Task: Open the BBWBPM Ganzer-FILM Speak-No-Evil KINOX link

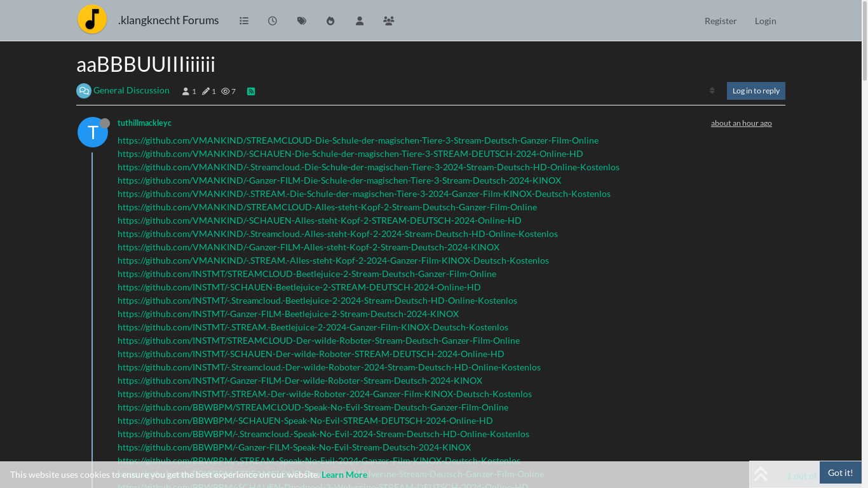Action: click(294, 447)
